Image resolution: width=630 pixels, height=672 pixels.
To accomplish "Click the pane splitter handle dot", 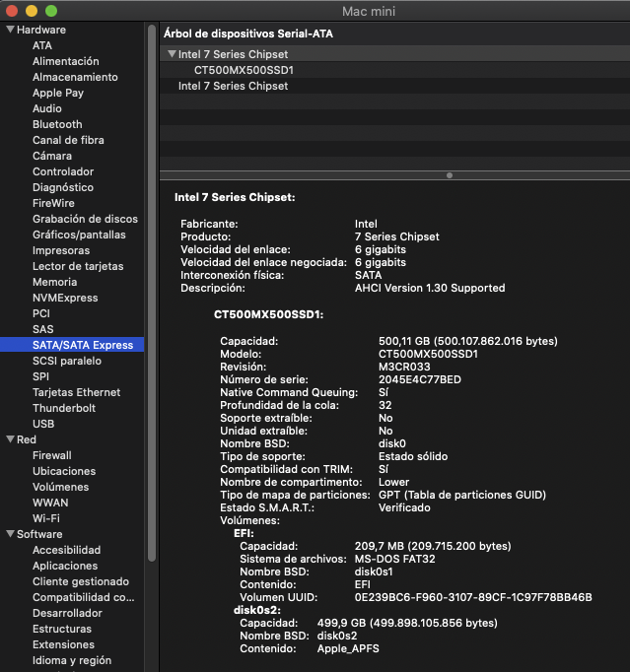I will [450, 175].
